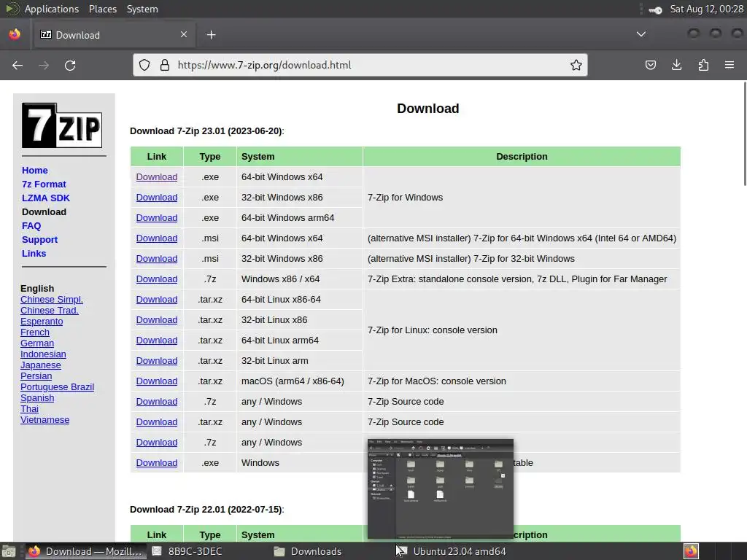Switch language to Spanish
Viewport: 747px width, 560px height.
click(x=37, y=398)
